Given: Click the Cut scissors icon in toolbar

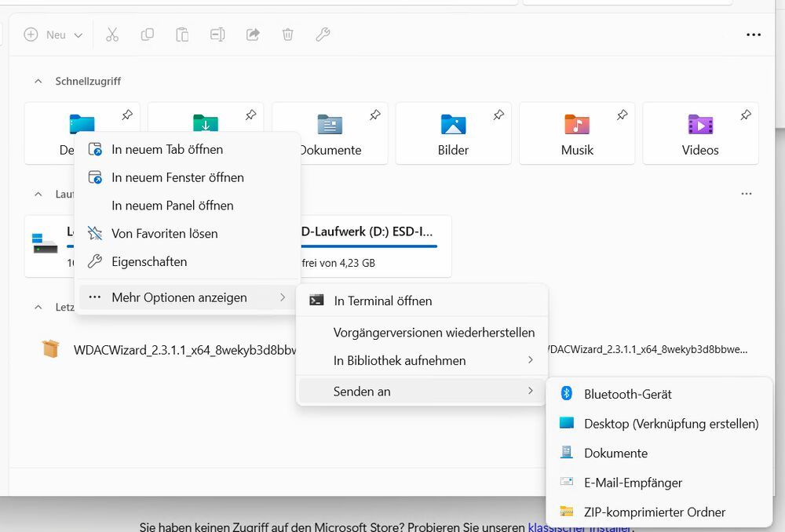Looking at the screenshot, I should (112, 35).
